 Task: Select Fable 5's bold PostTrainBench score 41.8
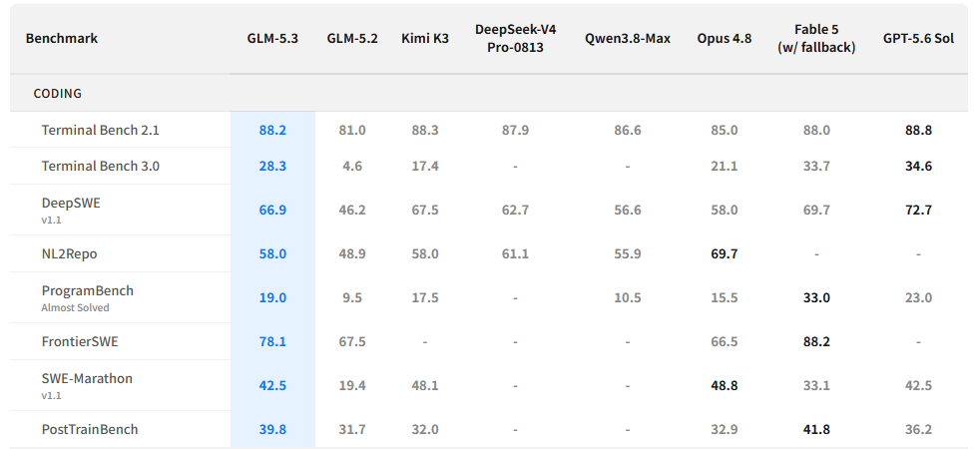[x=817, y=429]
